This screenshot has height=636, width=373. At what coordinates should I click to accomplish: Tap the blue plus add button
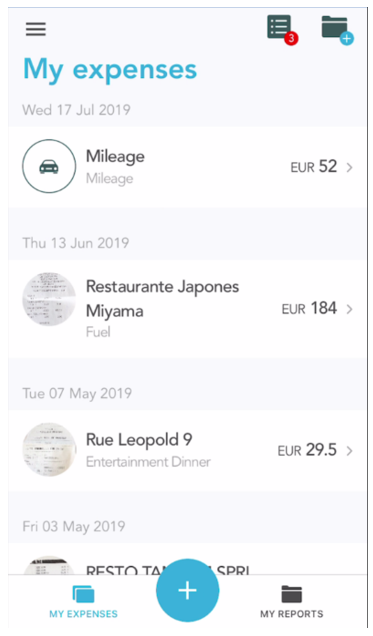[187, 591]
